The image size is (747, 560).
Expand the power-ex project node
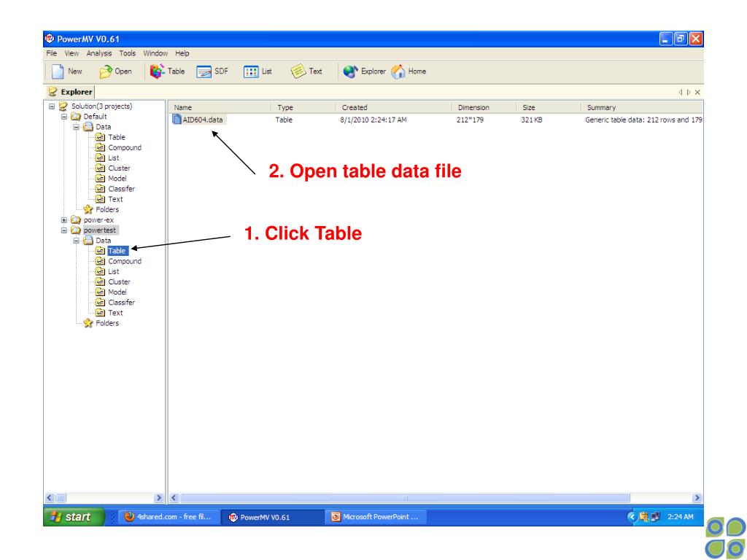(64, 220)
